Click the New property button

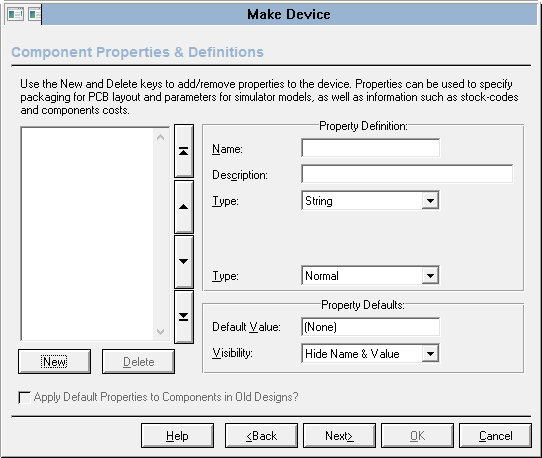(55, 362)
